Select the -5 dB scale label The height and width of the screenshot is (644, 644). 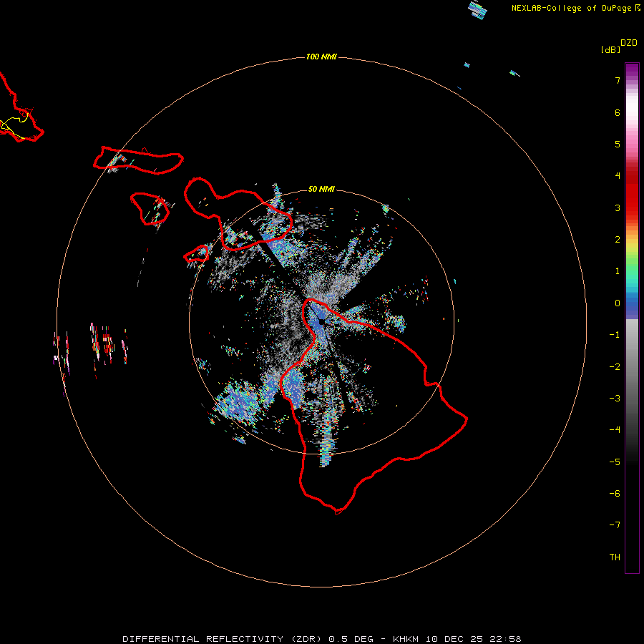(615, 462)
